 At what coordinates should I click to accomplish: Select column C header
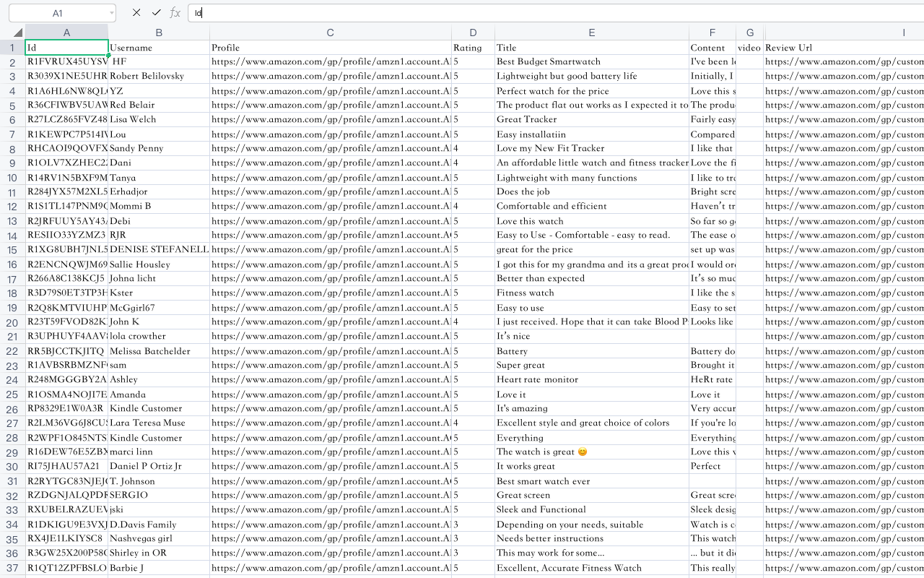(330, 33)
